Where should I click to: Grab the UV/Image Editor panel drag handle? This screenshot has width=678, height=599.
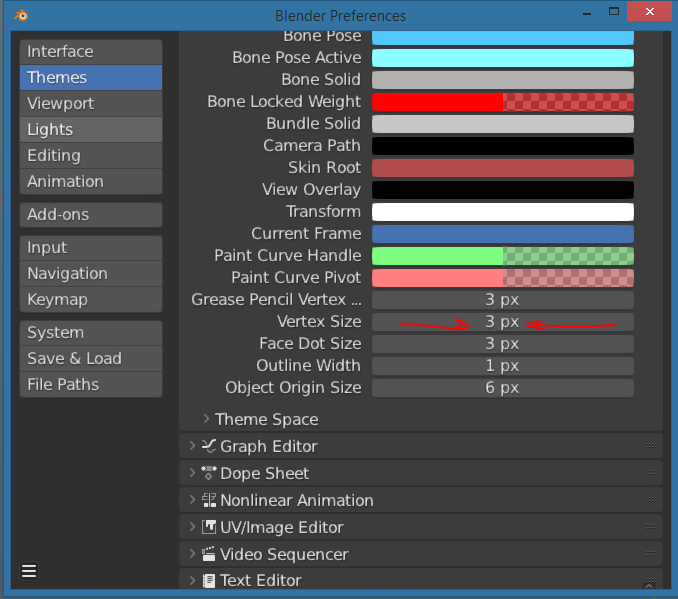tap(650, 526)
